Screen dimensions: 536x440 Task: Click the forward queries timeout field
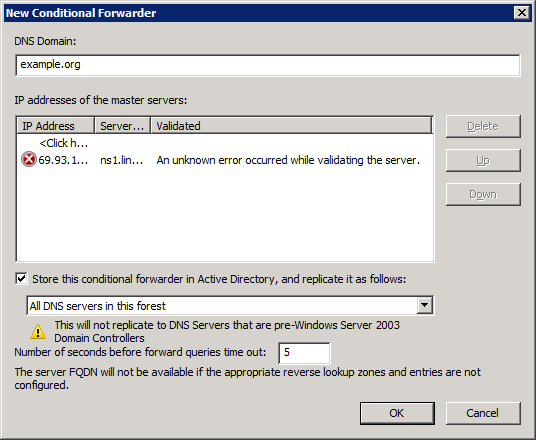[x=304, y=352]
